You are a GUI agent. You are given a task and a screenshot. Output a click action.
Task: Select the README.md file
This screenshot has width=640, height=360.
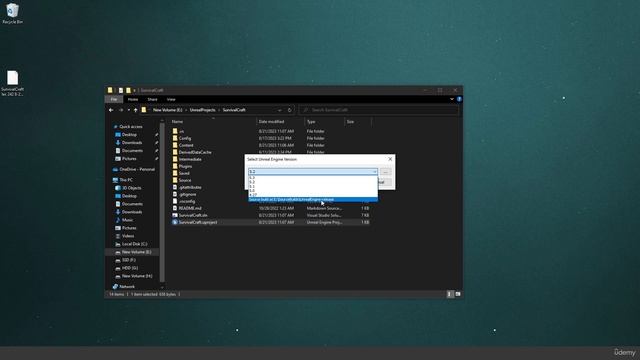click(190, 208)
